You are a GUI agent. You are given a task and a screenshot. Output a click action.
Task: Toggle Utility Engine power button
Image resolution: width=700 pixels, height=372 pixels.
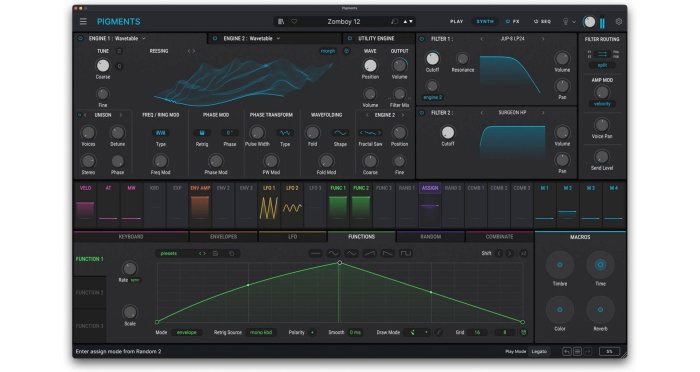(x=350, y=38)
